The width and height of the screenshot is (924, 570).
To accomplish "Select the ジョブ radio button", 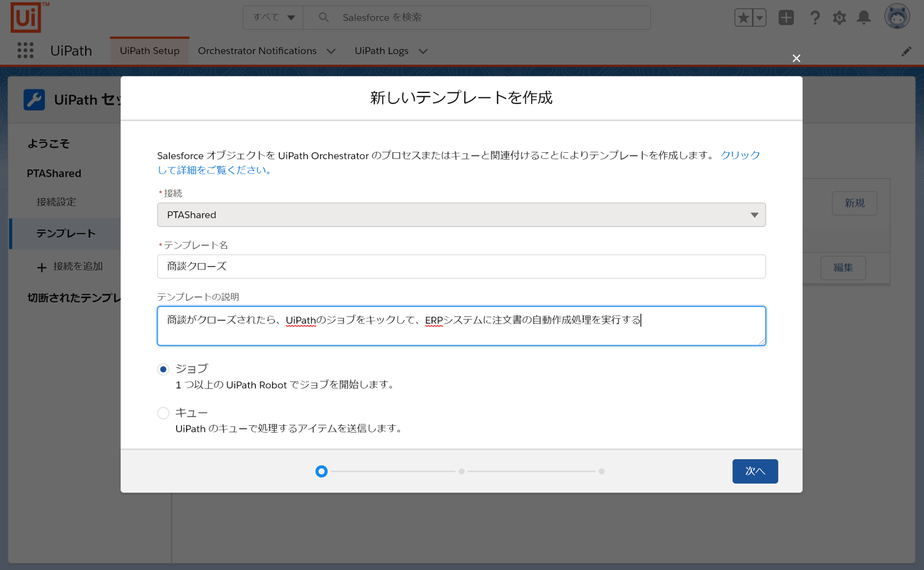I will click(x=163, y=369).
